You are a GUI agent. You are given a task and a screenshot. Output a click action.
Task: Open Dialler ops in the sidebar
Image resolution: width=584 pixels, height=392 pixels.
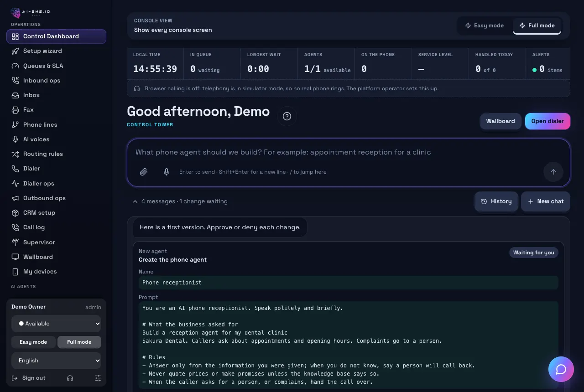tap(56, 183)
